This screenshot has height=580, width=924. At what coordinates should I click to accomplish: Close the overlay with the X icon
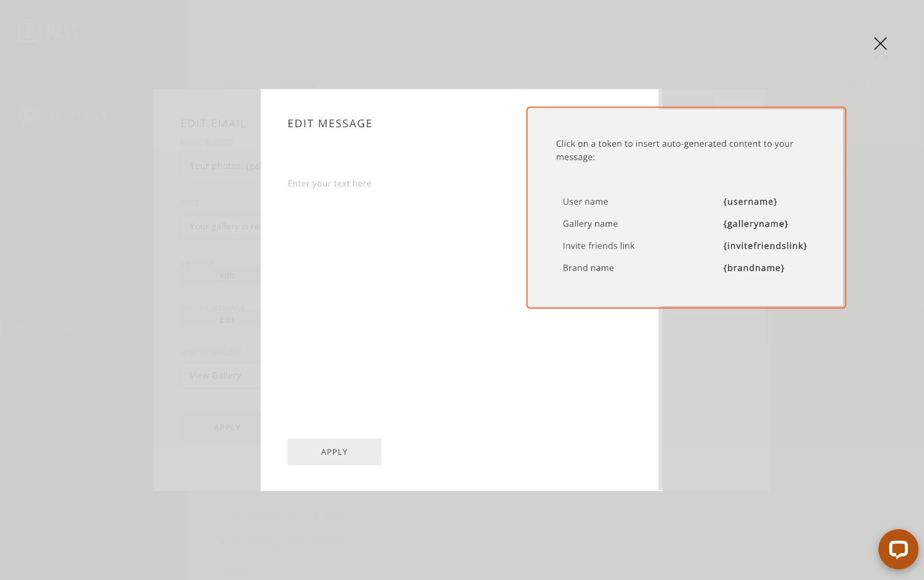(880, 43)
